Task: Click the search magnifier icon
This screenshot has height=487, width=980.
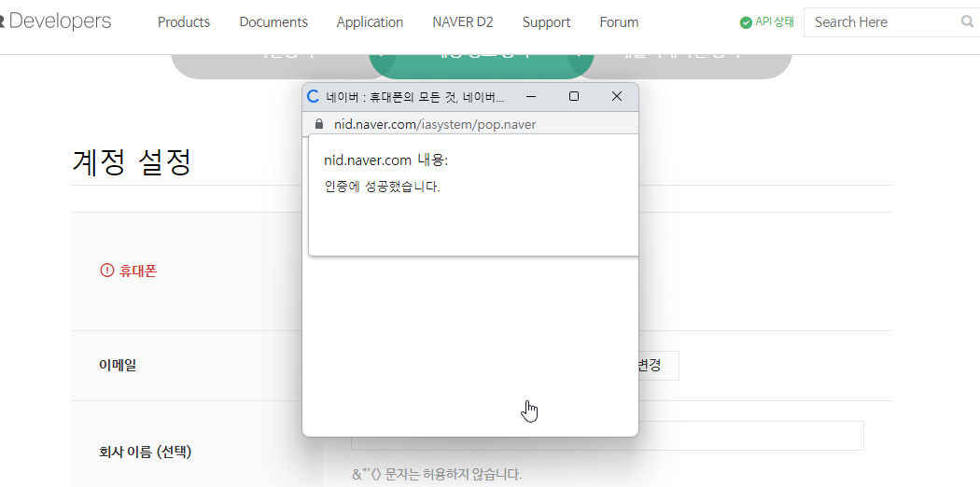Action: [968, 22]
